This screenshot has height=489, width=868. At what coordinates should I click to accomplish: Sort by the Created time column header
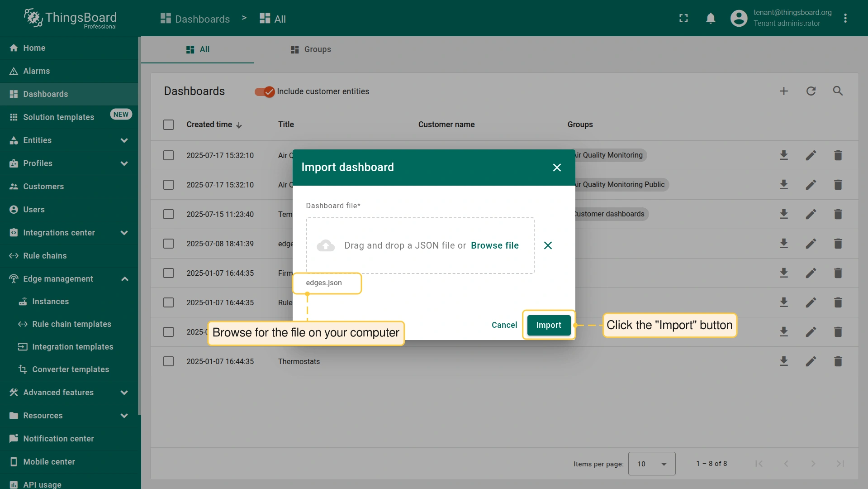pyautogui.click(x=209, y=125)
